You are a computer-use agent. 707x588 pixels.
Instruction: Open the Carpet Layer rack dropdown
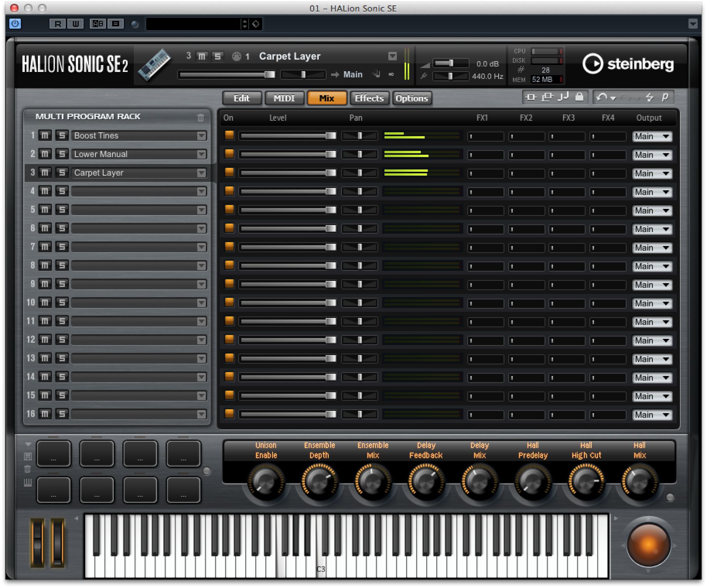click(202, 173)
